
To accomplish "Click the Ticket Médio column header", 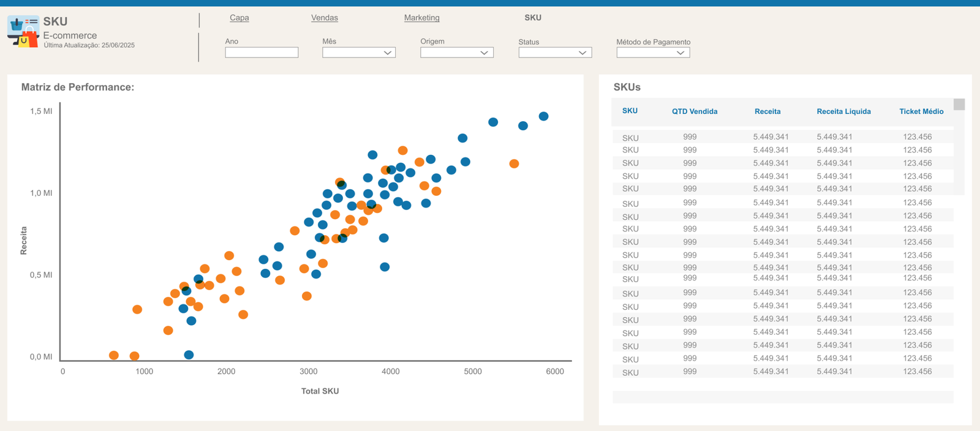I will (x=921, y=111).
